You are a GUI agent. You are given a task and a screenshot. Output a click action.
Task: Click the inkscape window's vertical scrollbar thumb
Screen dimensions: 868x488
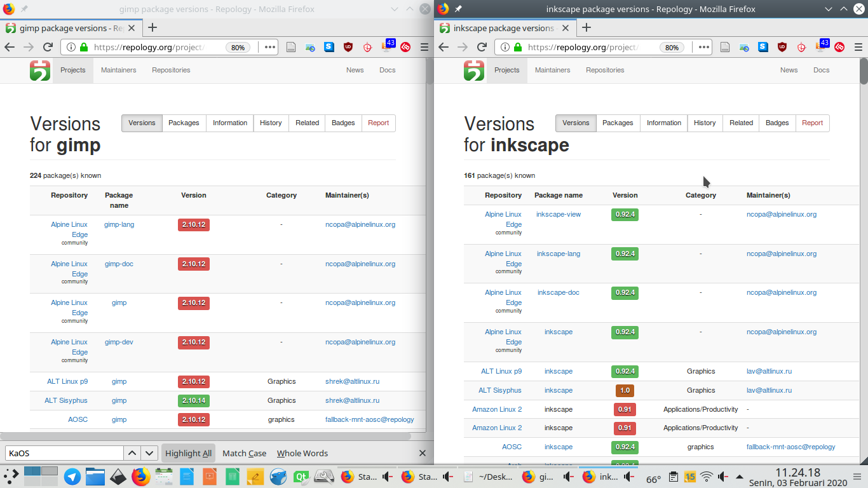(864, 71)
